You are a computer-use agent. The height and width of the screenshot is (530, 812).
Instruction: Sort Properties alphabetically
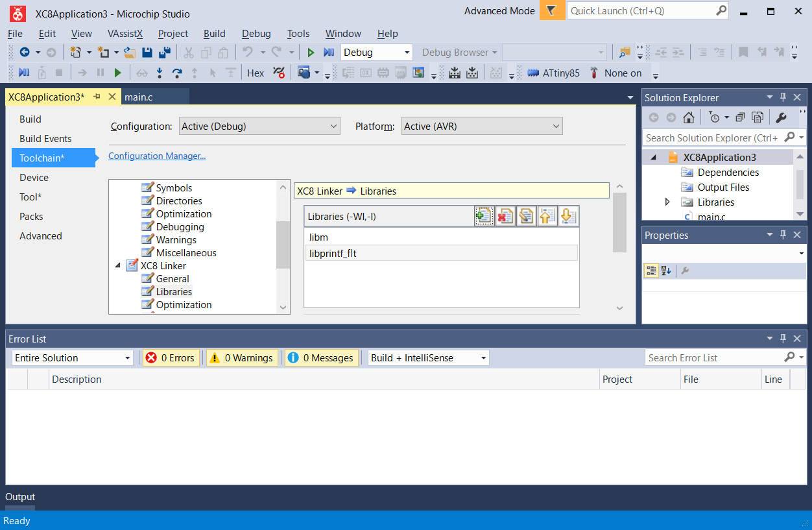pyautogui.click(x=666, y=271)
